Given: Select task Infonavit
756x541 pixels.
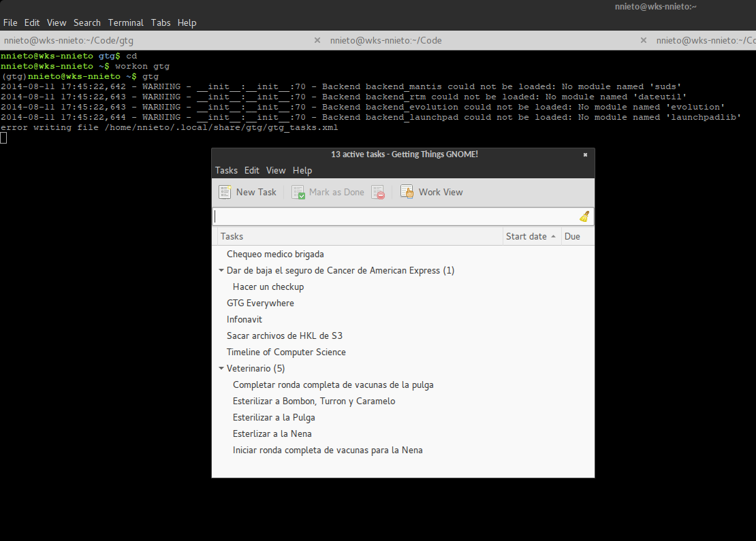Looking at the screenshot, I should point(245,320).
